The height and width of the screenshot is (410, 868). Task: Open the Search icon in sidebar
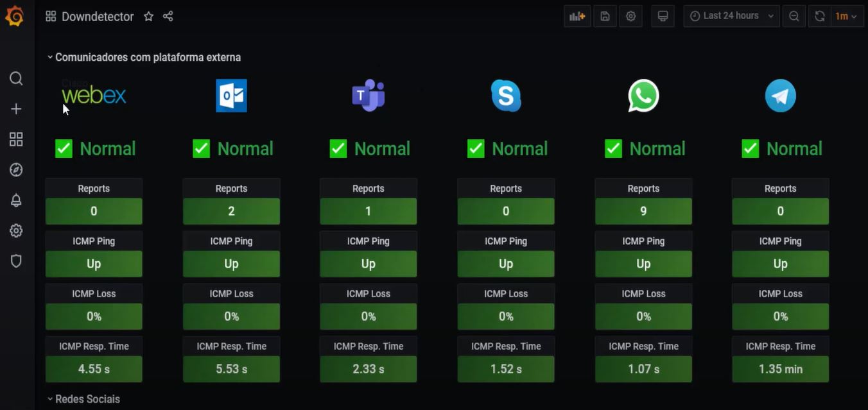[16, 78]
